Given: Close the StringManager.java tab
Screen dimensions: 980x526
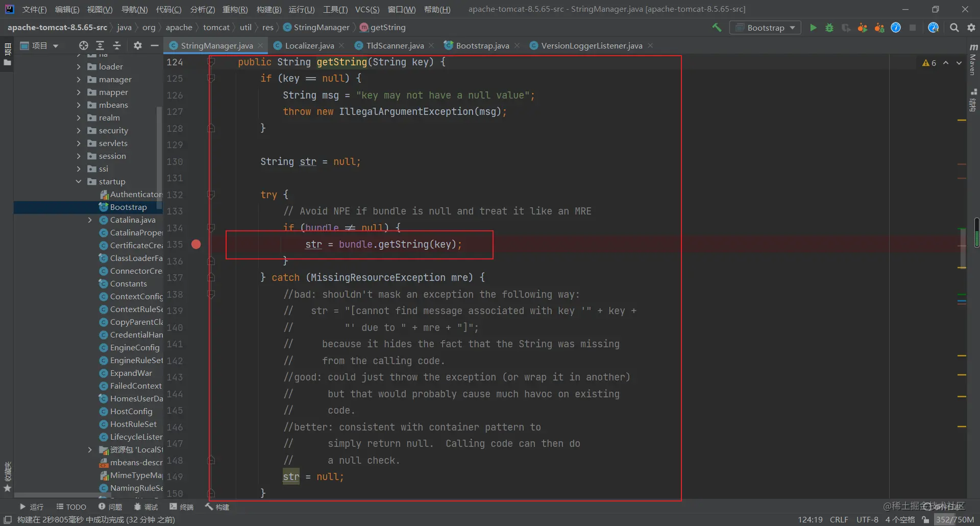Looking at the screenshot, I should pos(260,45).
